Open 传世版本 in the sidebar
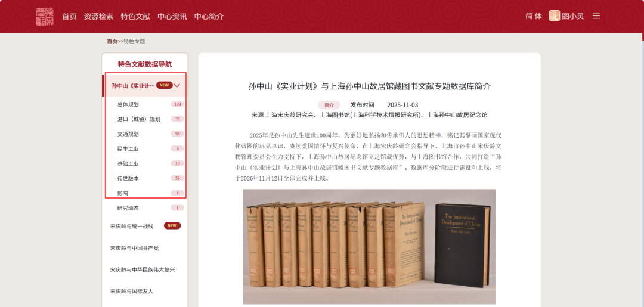Viewport: 644px width, 307px height. pos(128,178)
